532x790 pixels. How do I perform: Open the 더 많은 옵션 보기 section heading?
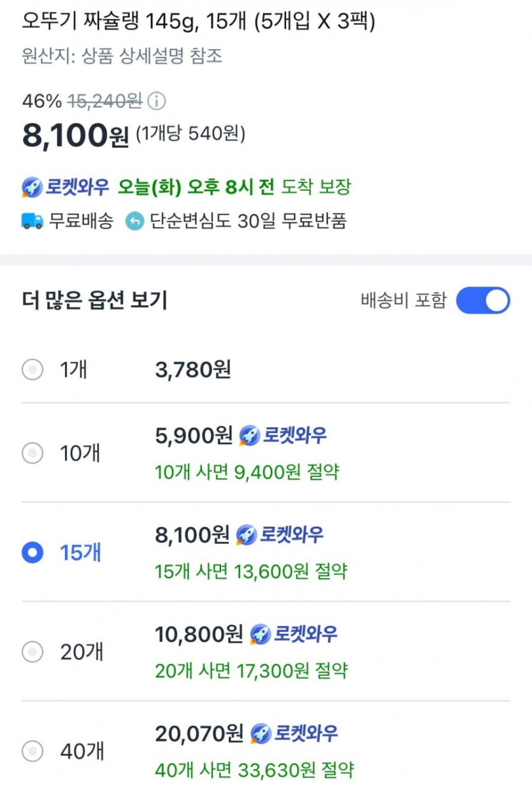click(x=94, y=301)
